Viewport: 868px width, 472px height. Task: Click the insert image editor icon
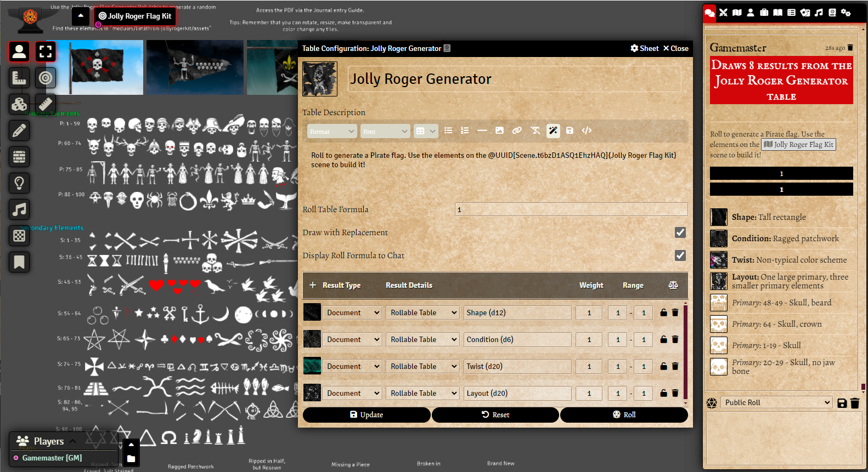[499, 130]
